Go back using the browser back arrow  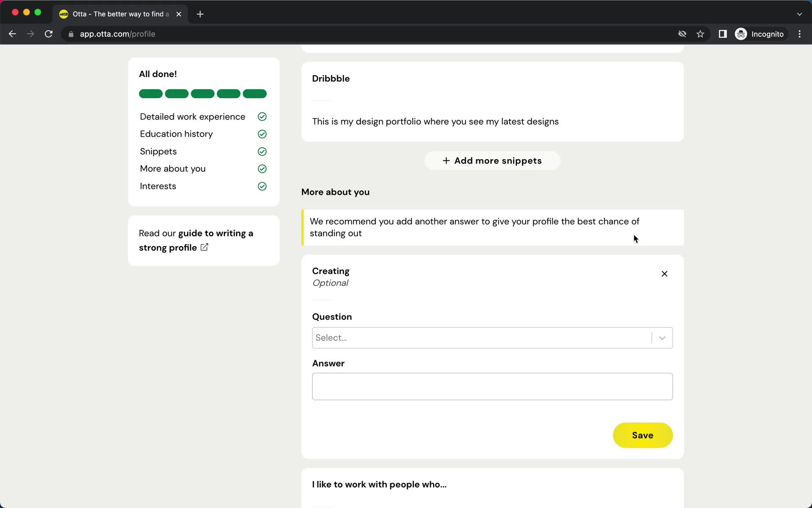coord(12,34)
